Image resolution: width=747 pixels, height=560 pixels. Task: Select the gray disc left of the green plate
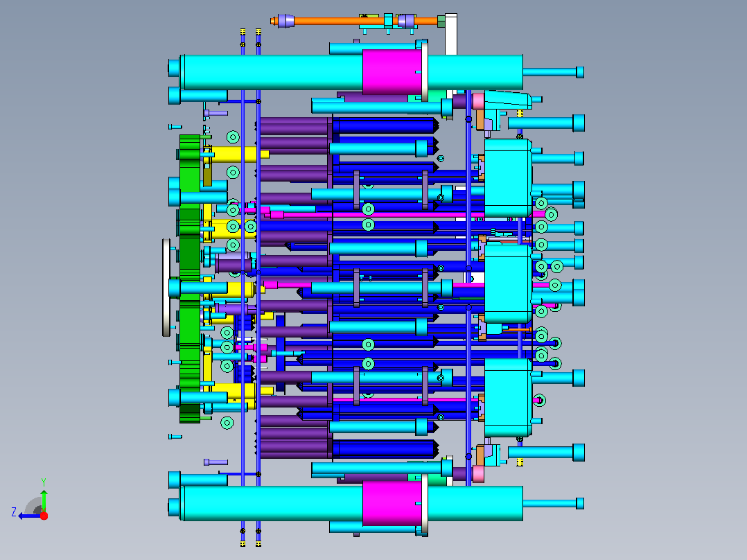tap(166, 288)
